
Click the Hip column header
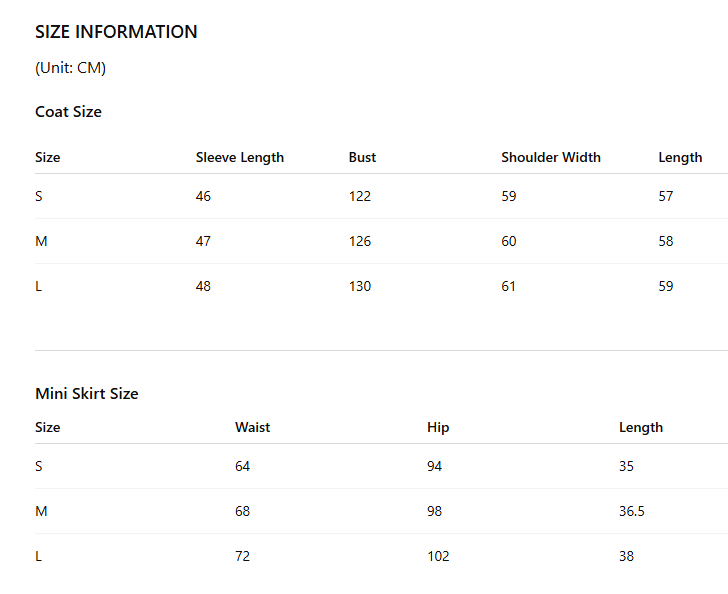[x=438, y=427]
